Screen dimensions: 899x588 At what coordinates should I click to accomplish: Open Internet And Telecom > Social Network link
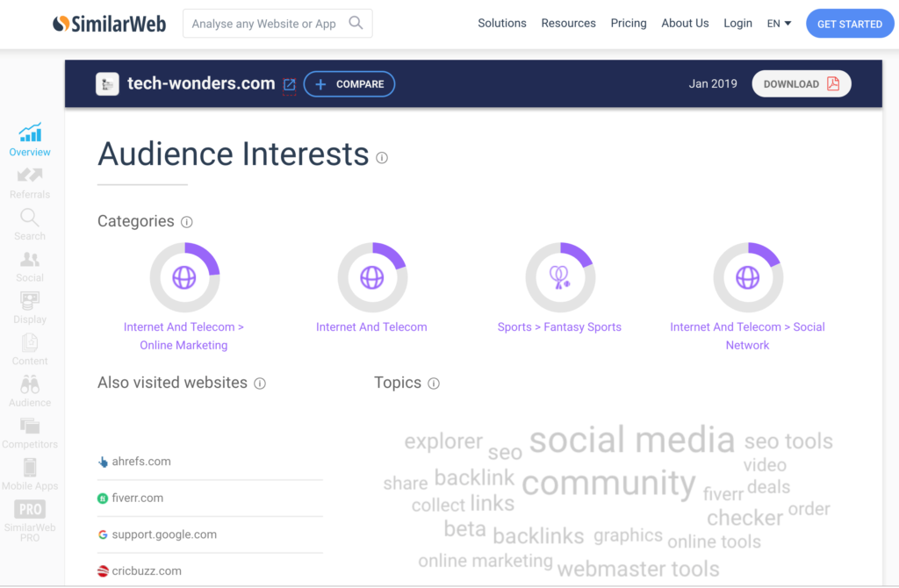(x=748, y=336)
